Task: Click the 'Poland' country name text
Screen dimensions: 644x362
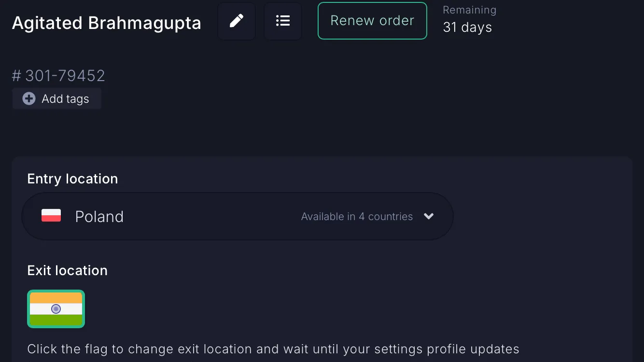Action: coord(99,217)
